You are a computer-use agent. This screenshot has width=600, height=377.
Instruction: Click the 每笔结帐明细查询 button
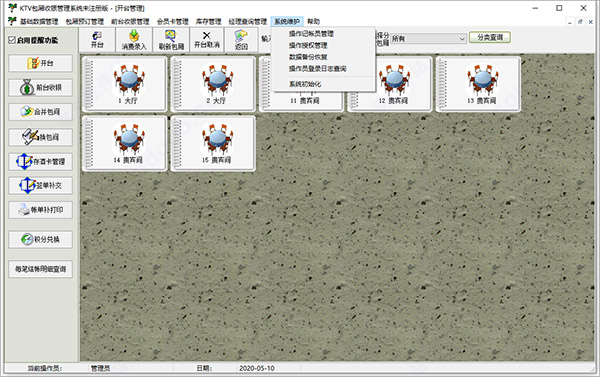(x=41, y=269)
